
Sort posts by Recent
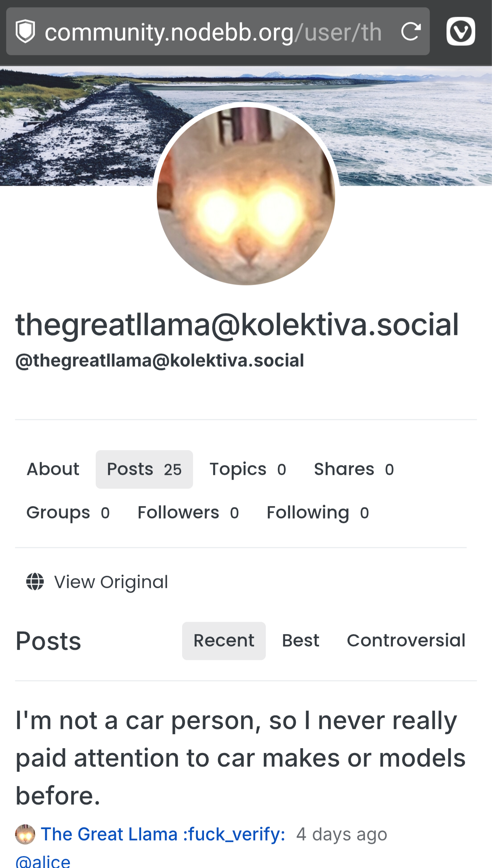(x=224, y=641)
